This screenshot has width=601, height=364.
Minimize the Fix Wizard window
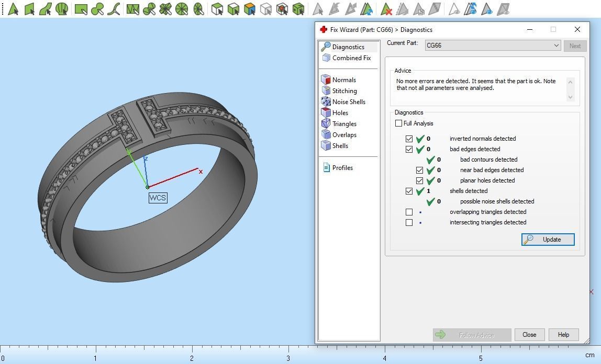[x=530, y=29]
